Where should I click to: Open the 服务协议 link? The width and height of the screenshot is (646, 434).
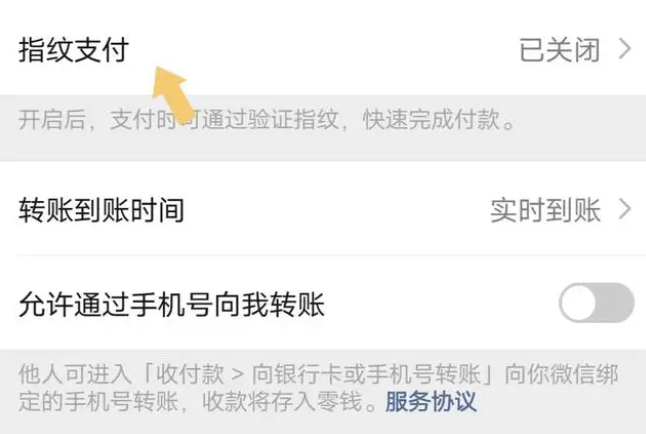(x=431, y=401)
